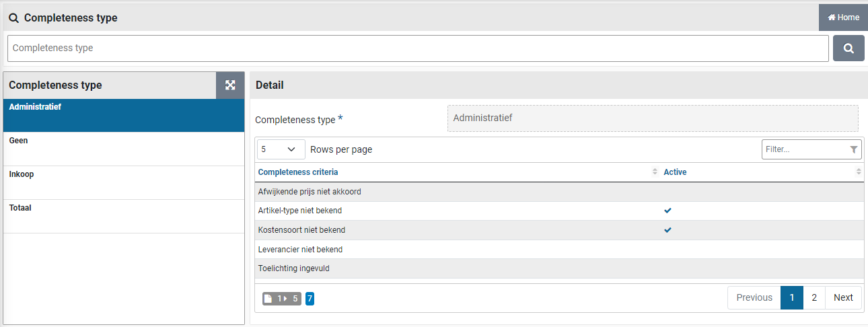Click the page range record indicator
The image size is (868, 327).
(281, 298)
